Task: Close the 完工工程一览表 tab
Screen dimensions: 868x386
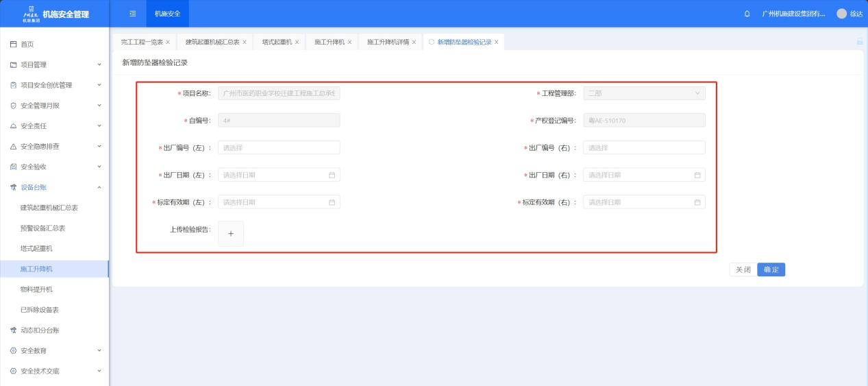Action: point(169,42)
